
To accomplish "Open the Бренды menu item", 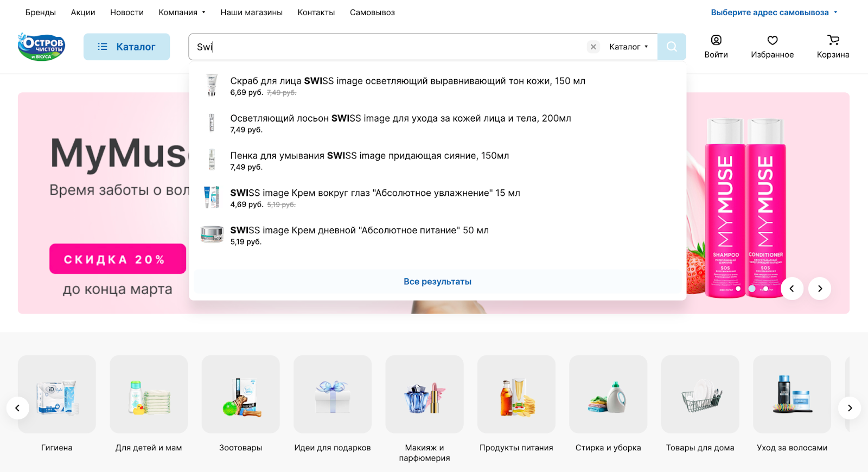I will coord(41,12).
